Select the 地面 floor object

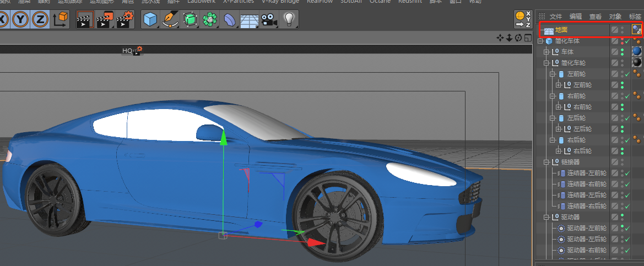click(x=561, y=30)
